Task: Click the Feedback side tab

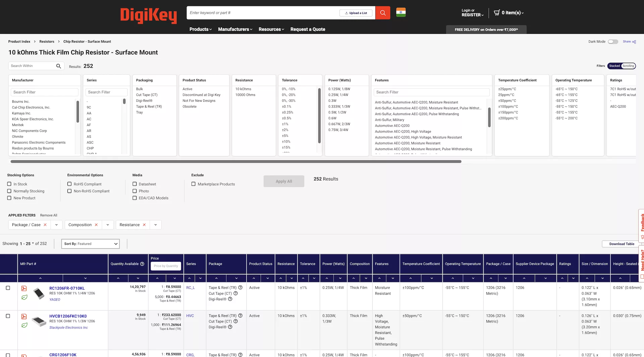Action: click(642, 226)
